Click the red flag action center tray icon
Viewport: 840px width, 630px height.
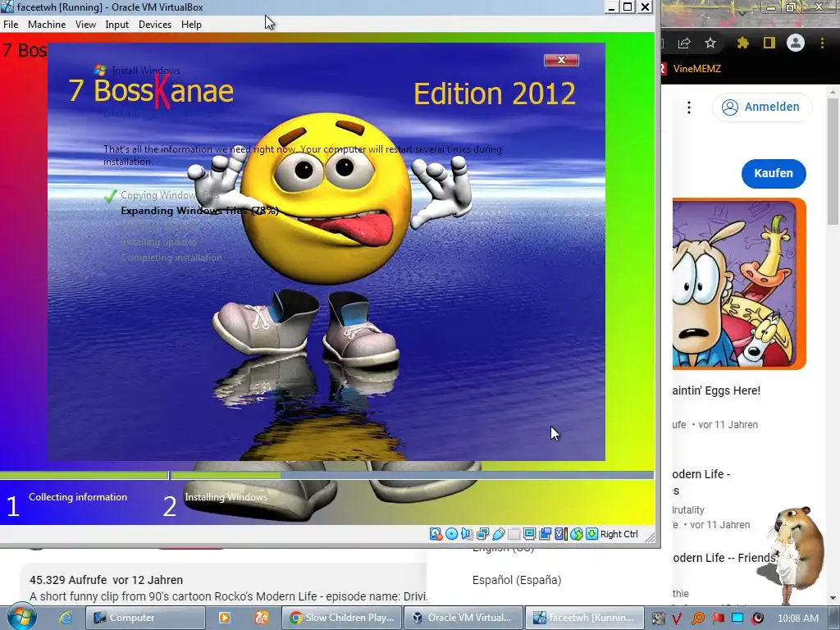pos(718,619)
